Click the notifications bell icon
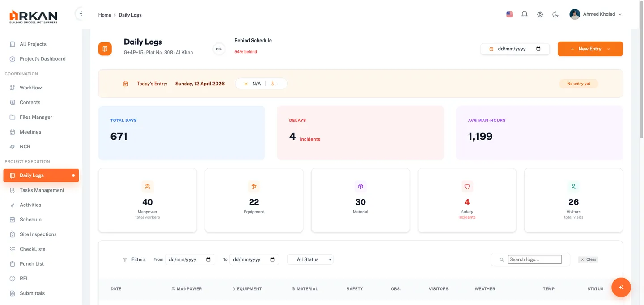 point(525,14)
